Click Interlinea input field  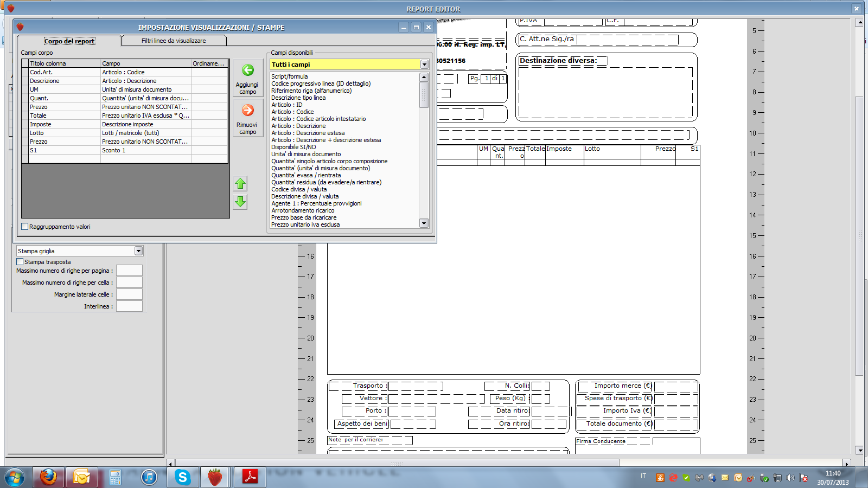(130, 306)
